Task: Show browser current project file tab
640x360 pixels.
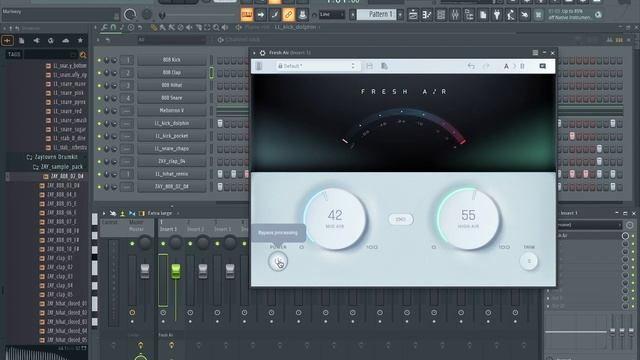Action: click(x=22, y=40)
